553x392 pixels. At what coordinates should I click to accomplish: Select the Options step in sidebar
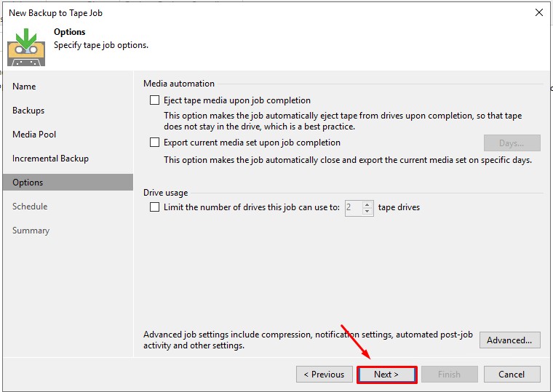[x=28, y=183]
